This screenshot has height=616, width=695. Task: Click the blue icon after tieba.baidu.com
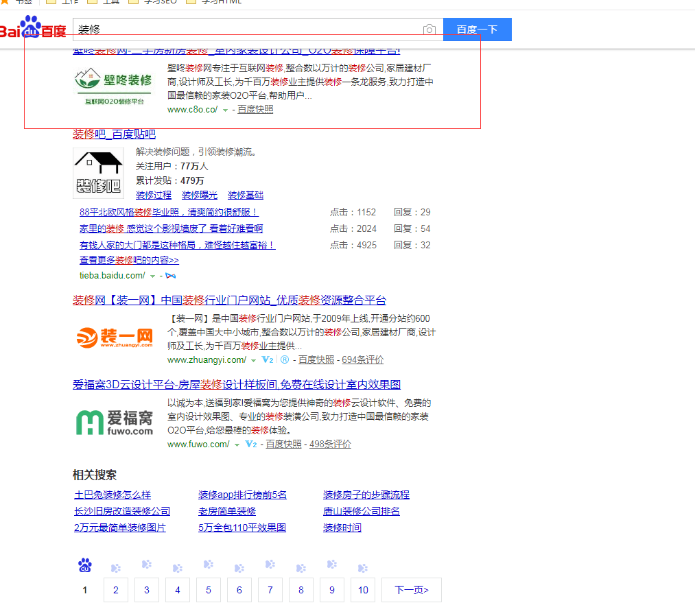pyautogui.click(x=170, y=276)
